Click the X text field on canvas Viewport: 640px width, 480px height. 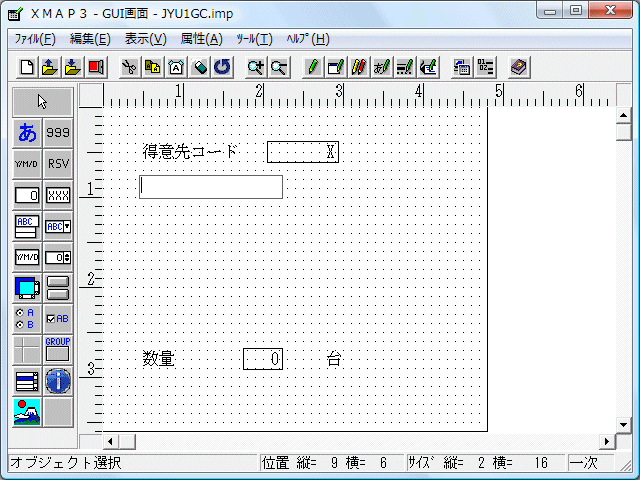click(x=303, y=152)
